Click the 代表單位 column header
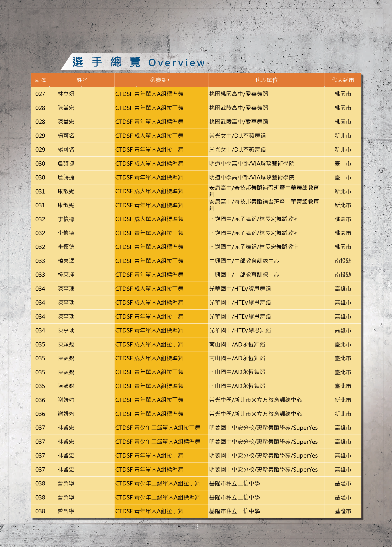 click(x=266, y=80)
